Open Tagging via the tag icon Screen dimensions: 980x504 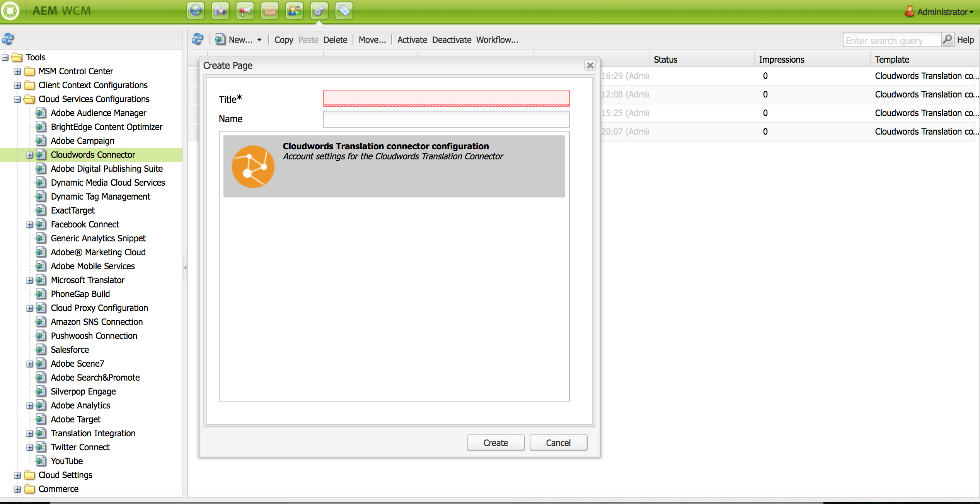(x=344, y=11)
